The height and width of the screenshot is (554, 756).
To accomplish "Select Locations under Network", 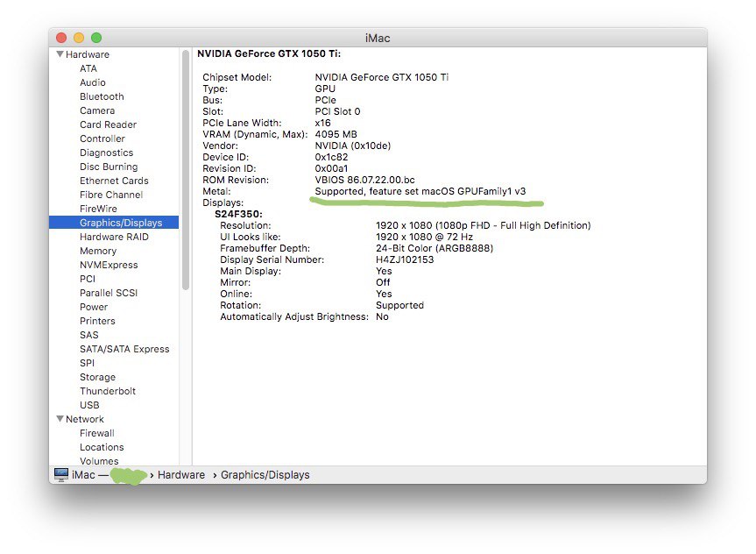I will [102, 447].
